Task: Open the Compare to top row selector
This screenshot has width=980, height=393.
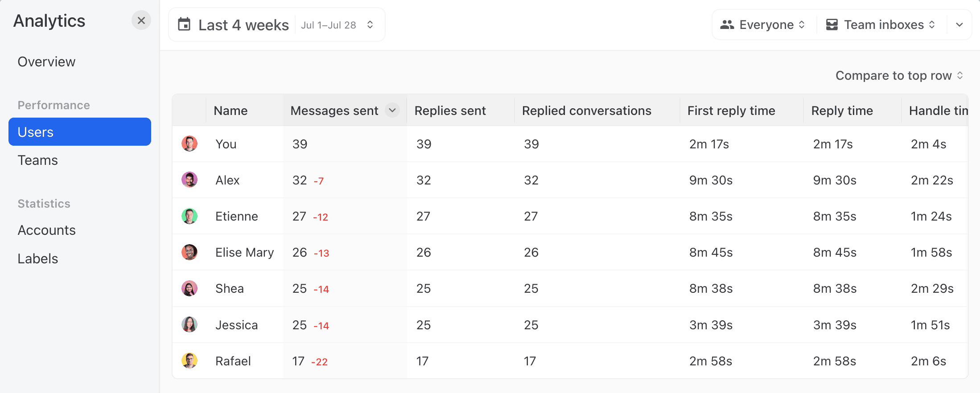Action: pos(899,76)
